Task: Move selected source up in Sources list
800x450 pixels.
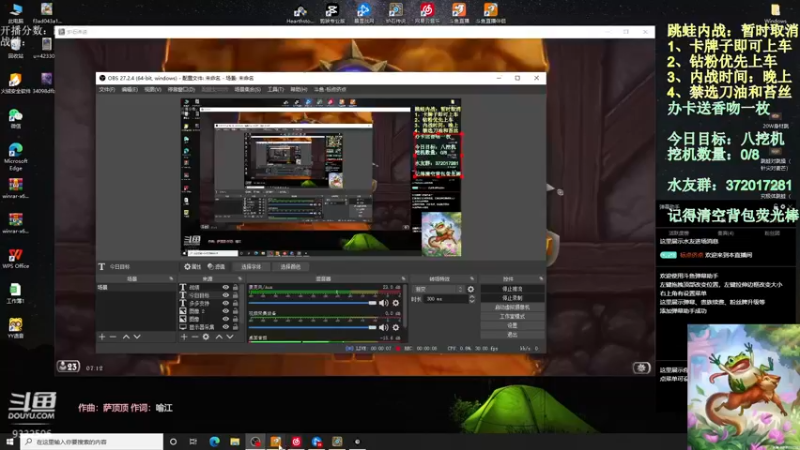Action: [219, 337]
